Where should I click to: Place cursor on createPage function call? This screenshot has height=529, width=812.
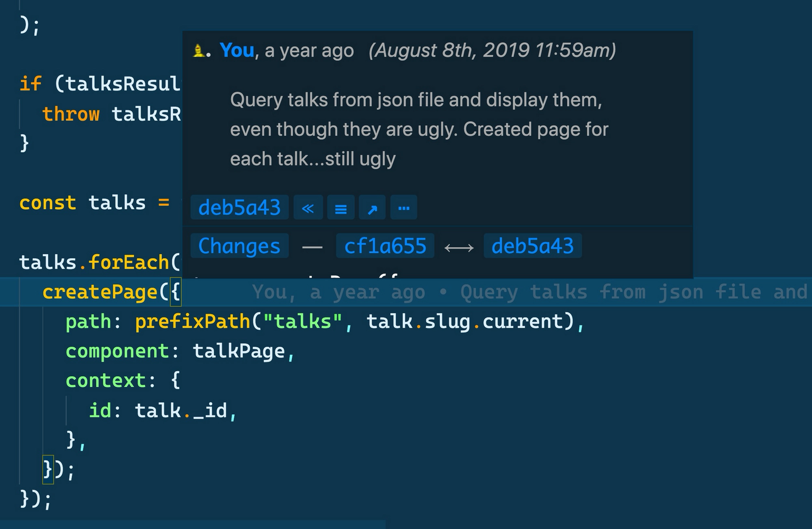[100, 292]
